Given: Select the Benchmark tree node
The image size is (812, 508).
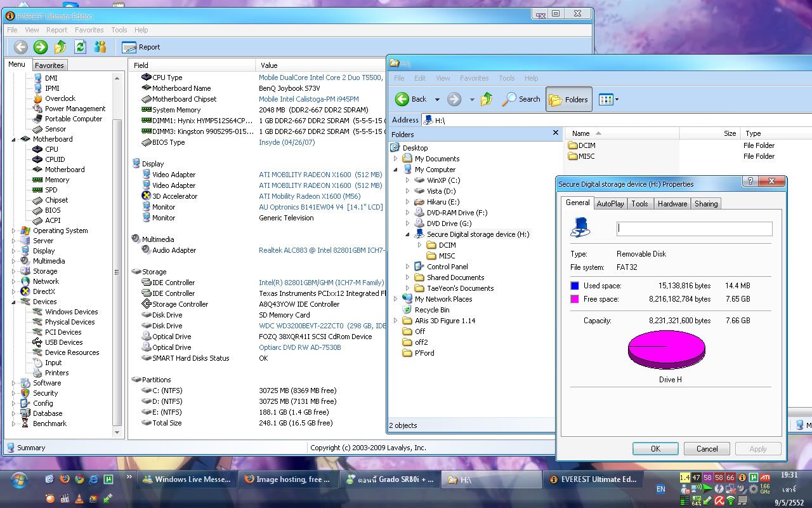Looking at the screenshot, I should 49,424.
